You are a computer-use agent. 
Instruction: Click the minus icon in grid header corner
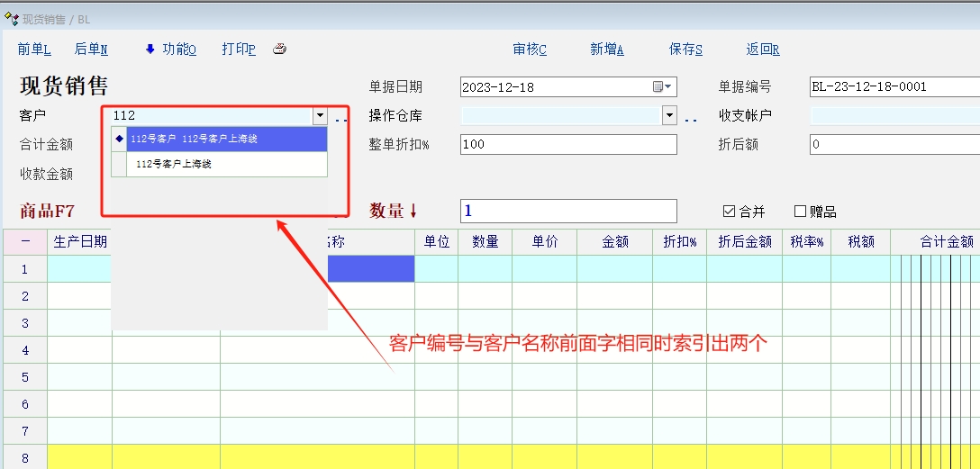[25, 241]
